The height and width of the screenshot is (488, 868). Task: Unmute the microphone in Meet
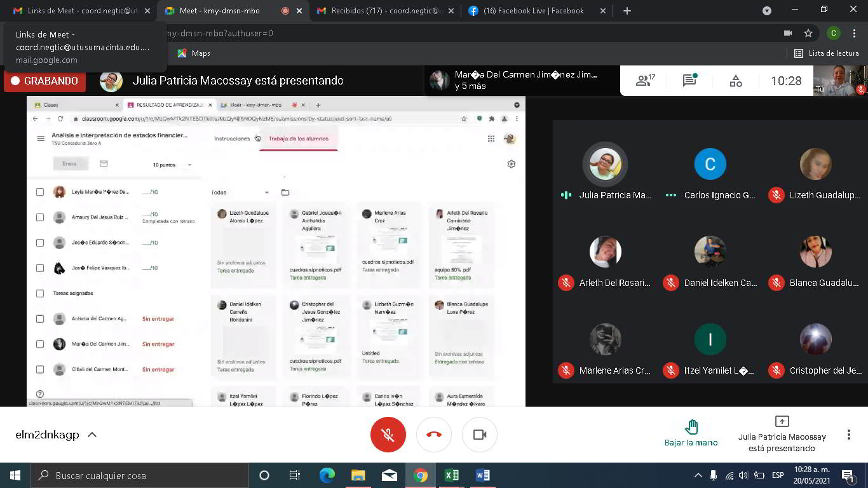pos(388,435)
